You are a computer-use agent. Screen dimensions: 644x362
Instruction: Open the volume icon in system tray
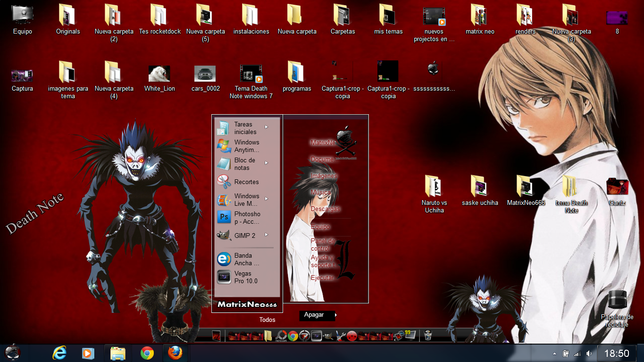pyautogui.click(x=588, y=354)
